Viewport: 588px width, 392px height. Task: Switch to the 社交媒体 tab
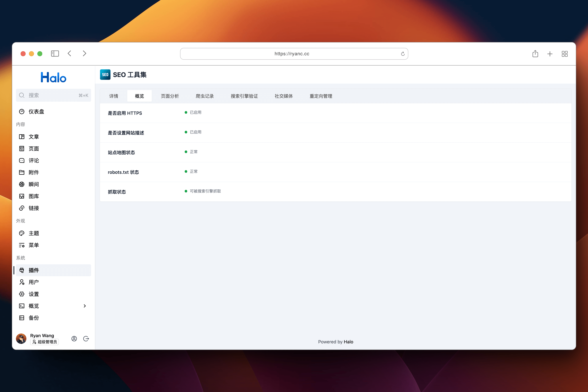(x=284, y=96)
